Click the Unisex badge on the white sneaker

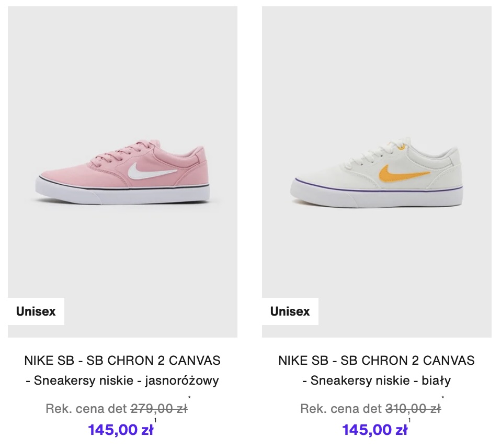290,311
